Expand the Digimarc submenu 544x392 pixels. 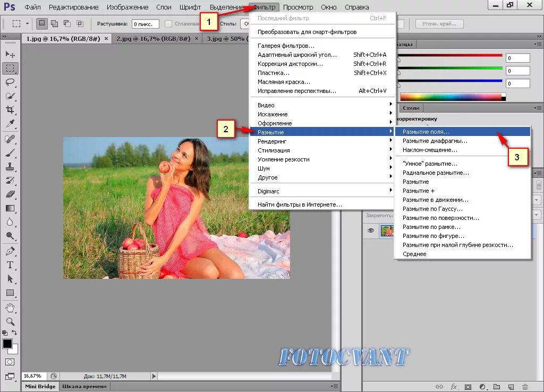pos(322,191)
